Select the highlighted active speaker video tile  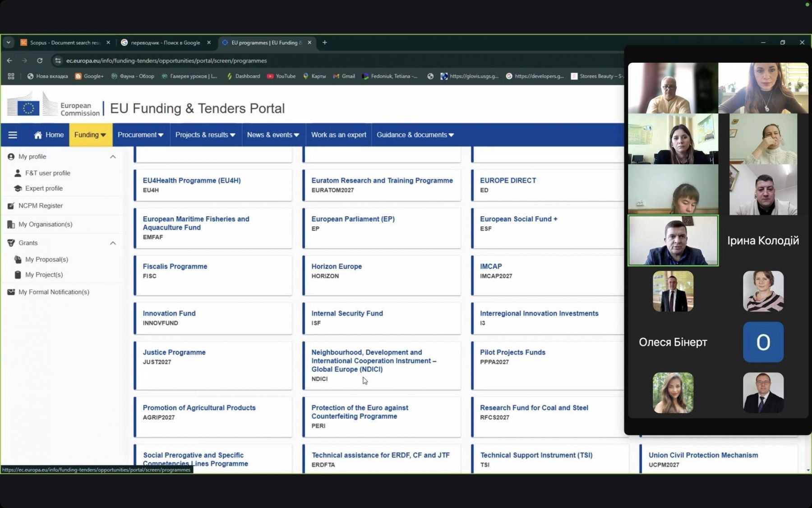673,241
